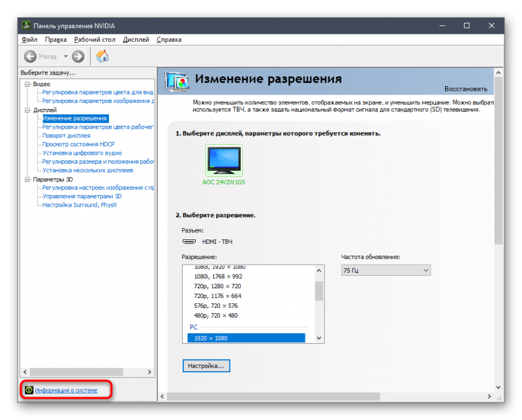Click the HDMI connector icon
Image resolution: width=522 pixels, height=420 pixels.
189,241
